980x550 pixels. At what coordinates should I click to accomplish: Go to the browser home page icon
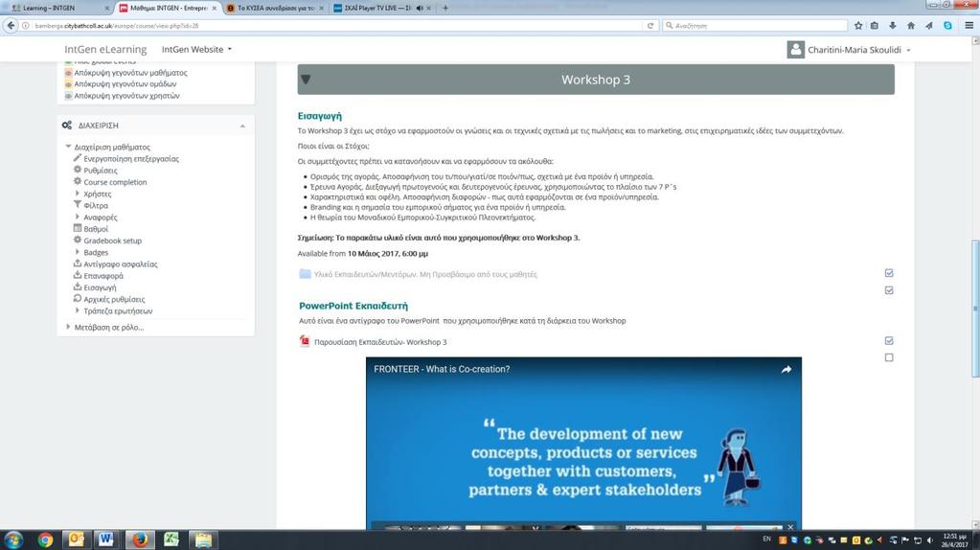click(911, 26)
